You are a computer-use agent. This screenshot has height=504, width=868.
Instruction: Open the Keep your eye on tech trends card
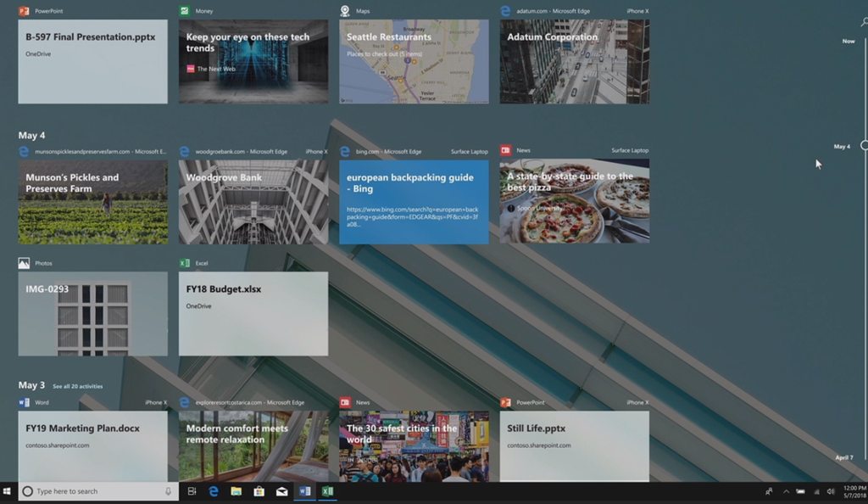tap(253, 61)
